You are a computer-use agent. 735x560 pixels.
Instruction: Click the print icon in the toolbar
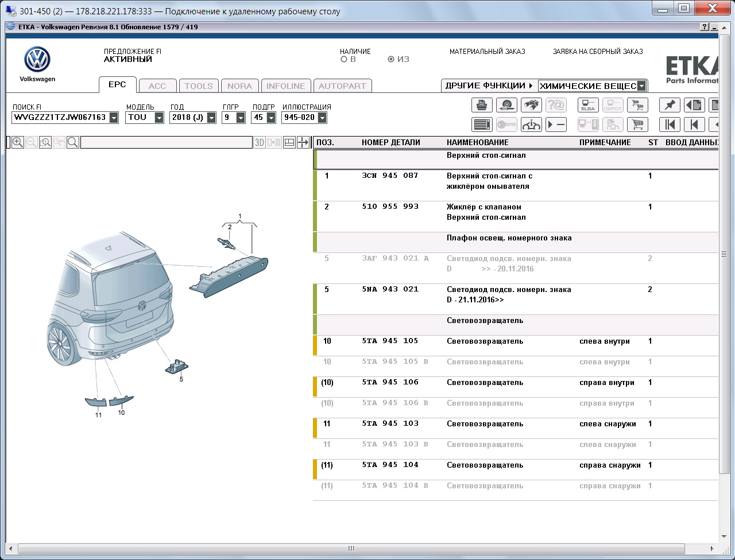click(482, 105)
